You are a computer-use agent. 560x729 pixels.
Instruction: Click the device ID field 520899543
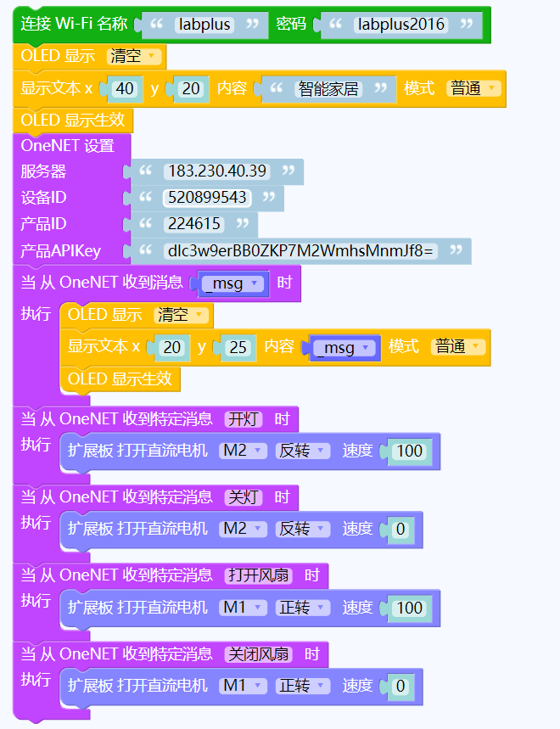coord(207,198)
